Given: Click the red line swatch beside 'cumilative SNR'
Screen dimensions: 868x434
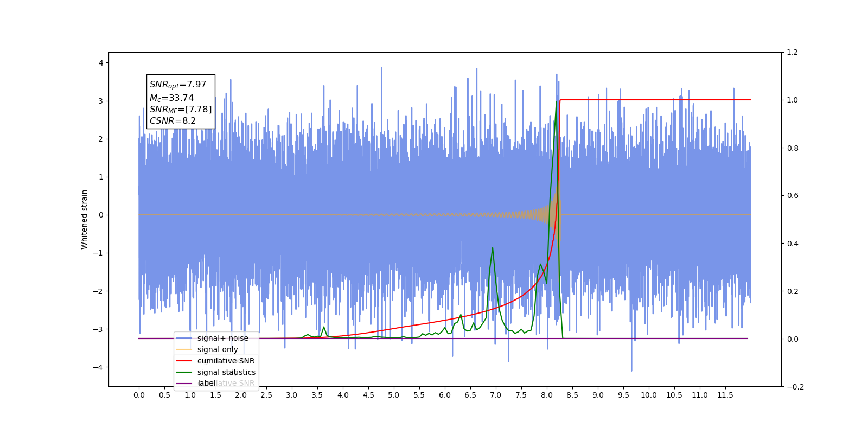Looking at the screenshot, I should click(184, 361).
